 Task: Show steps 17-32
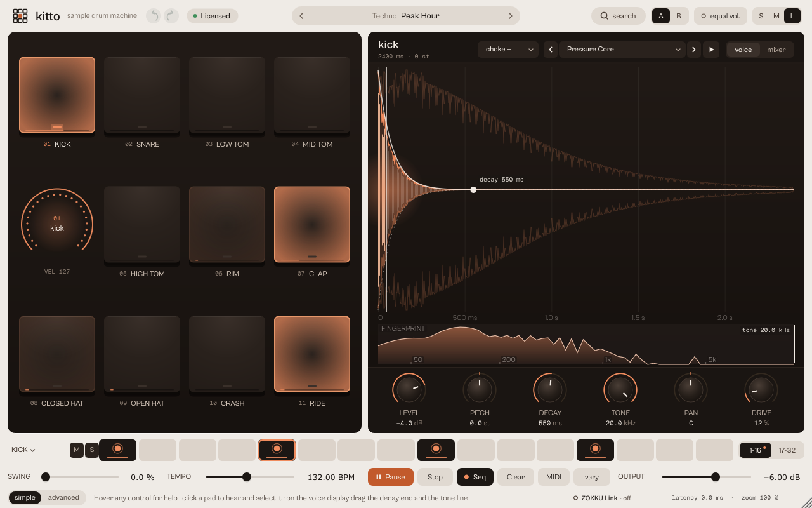click(787, 450)
